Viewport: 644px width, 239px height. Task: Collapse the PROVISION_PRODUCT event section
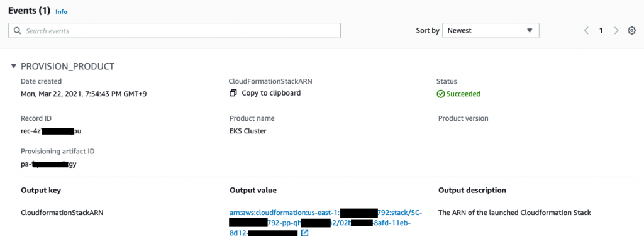14,65
